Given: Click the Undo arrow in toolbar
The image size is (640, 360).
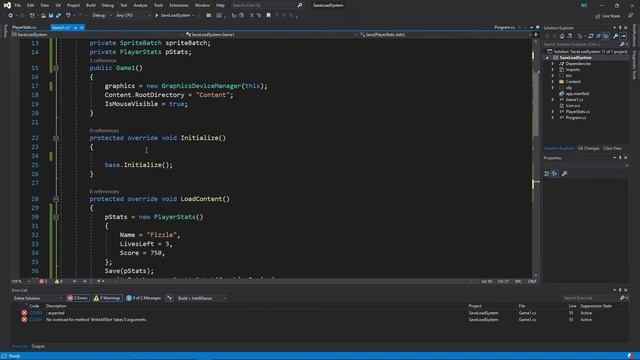Looking at the screenshot, I should (68, 16).
